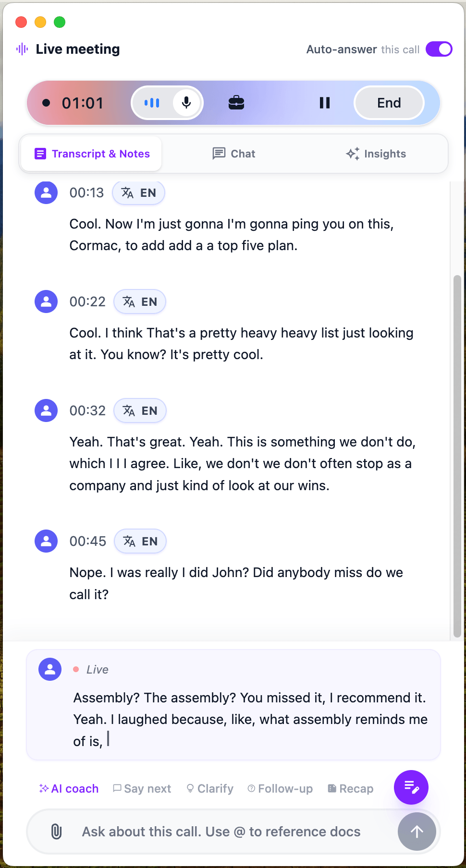Open the EN language selector at 00:22
466x868 pixels.
(140, 302)
